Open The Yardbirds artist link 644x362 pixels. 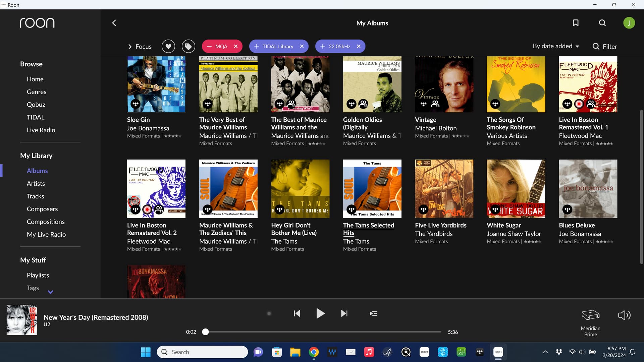[434, 234]
